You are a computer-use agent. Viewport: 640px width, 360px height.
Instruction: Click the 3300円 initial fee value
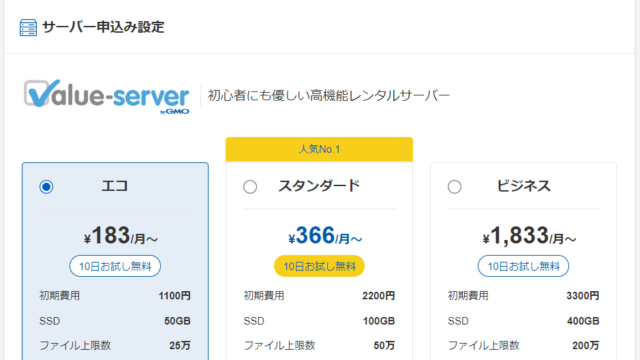[583, 296]
